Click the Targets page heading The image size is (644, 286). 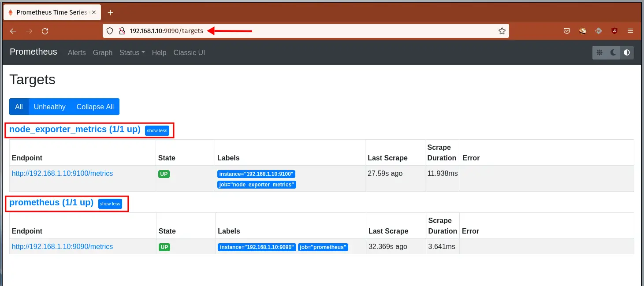[x=33, y=80]
